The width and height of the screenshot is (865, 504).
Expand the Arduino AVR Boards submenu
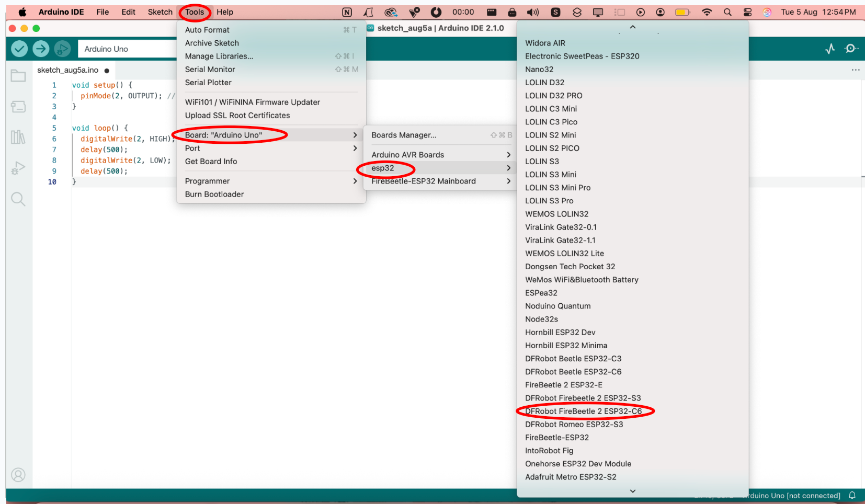[x=441, y=155]
